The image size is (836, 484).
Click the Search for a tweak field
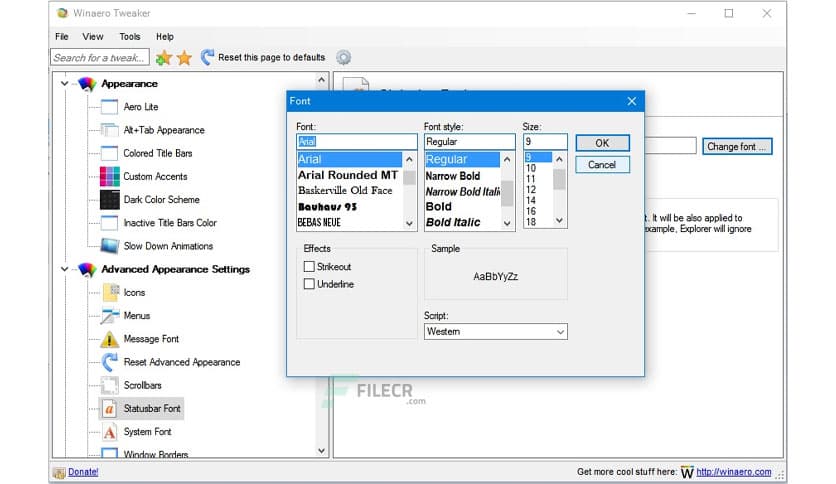(100, 58)
